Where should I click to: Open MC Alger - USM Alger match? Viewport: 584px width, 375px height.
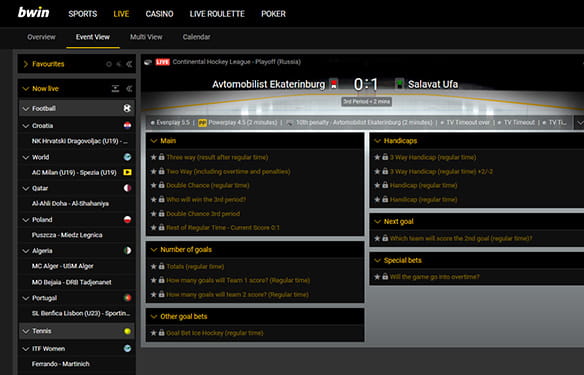(62, 266)
